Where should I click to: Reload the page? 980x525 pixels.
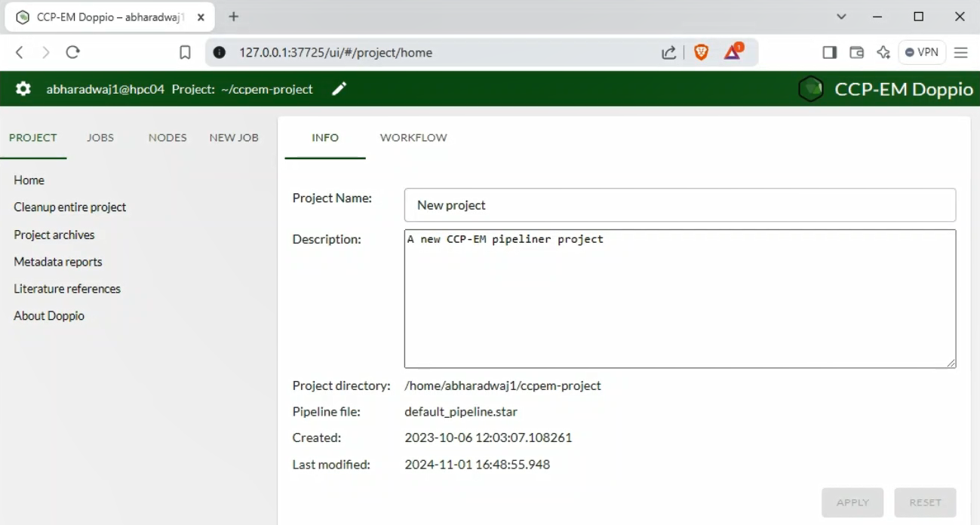[72, 52]
